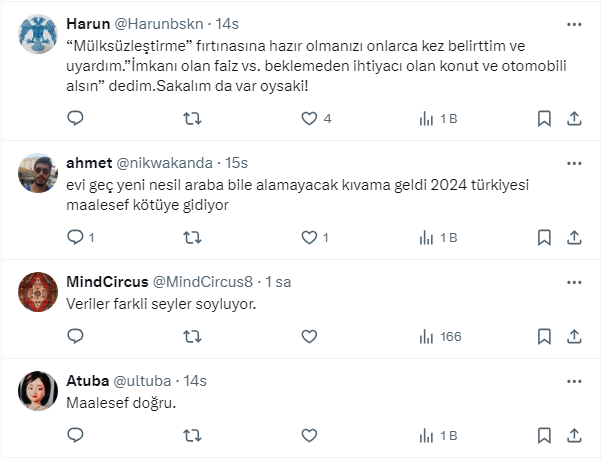
Task: Retweet MindCircus's post
Action: coord(193,336)
